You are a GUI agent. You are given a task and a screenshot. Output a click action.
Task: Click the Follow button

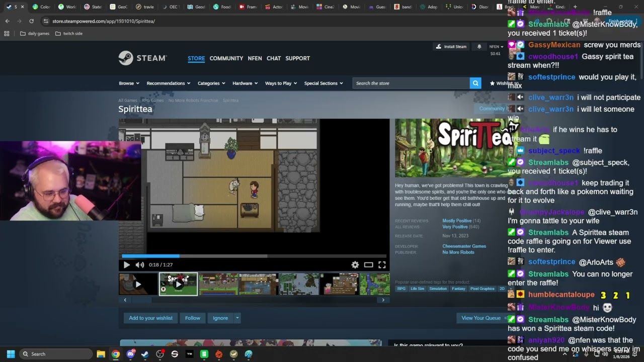click(x=193, y=318)
